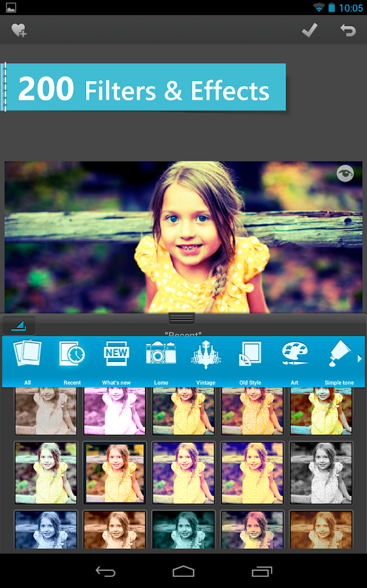Viewport: 367px width, 588px height.
Task: Open the What's new category
Action: pyautogui.click(x=116, y=362)
